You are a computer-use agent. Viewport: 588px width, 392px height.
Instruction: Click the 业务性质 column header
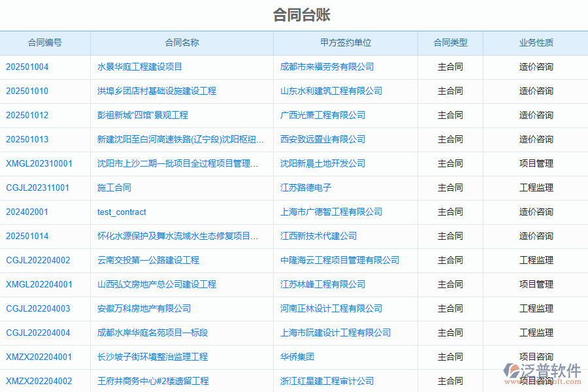tap(536, 42)
